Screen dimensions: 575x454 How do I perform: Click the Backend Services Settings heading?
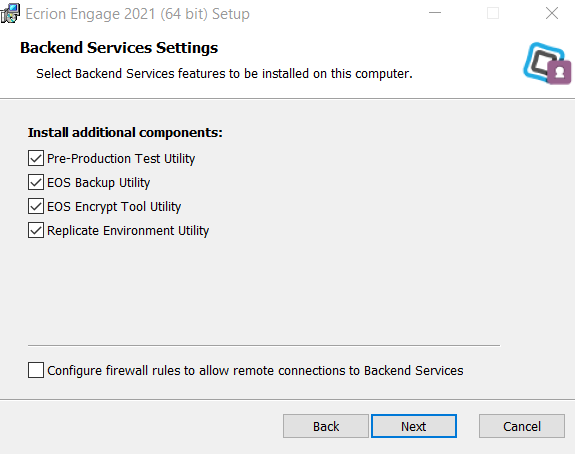coord(119,48)
